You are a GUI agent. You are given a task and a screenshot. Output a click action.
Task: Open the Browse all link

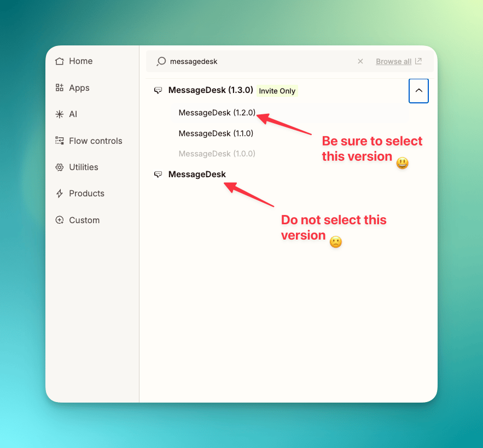pos(394,61)
